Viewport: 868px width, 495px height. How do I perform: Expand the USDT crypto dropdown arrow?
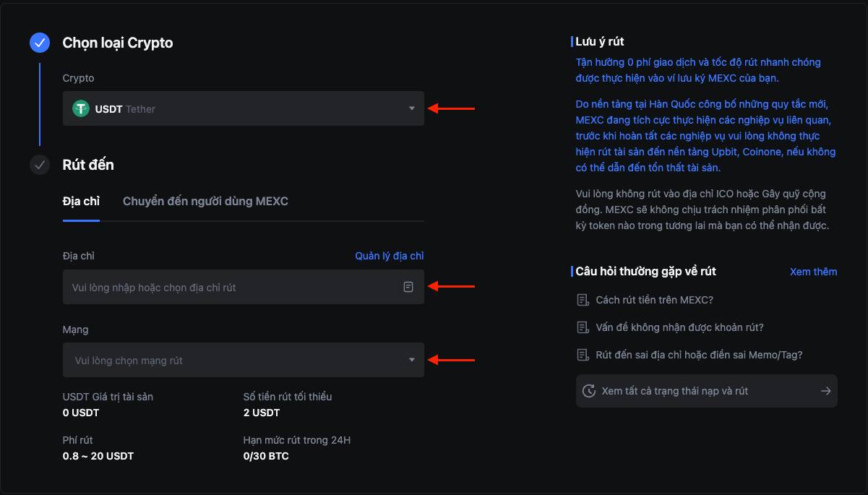point(411,108)
